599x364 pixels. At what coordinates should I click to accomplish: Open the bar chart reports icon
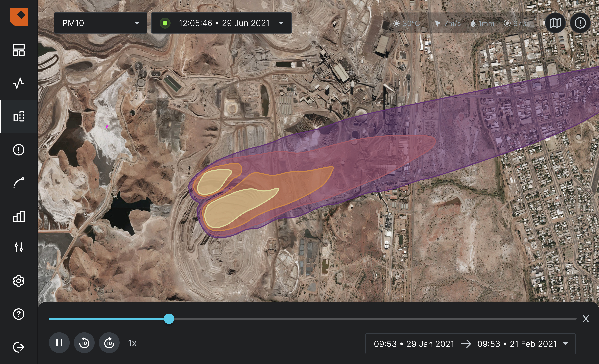19,216
